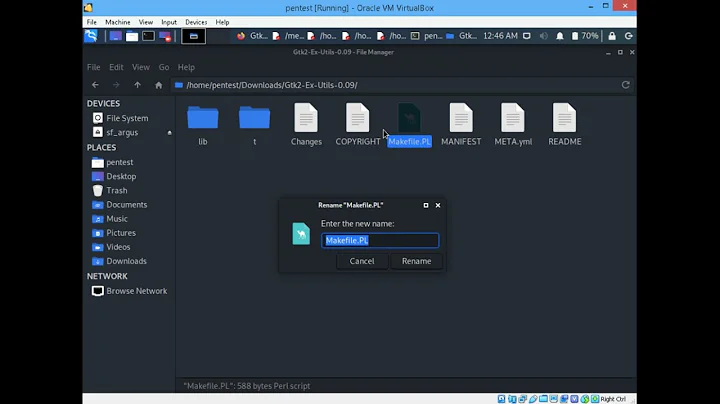Open Documents in Places
Screen dimensions: 720x404
tap(119, 205)
